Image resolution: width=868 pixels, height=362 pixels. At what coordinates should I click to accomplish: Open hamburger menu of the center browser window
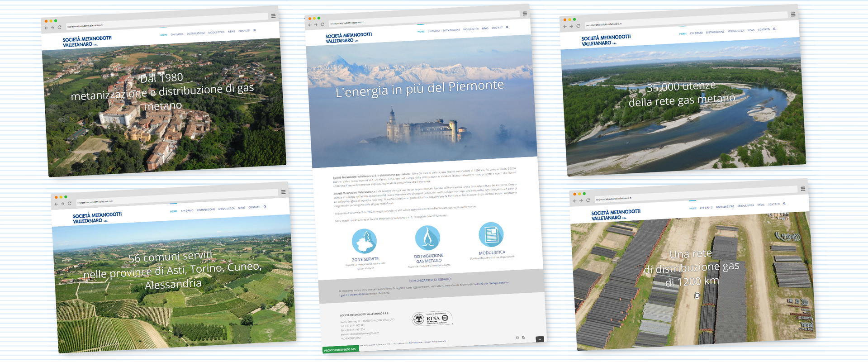coord(525,14)
